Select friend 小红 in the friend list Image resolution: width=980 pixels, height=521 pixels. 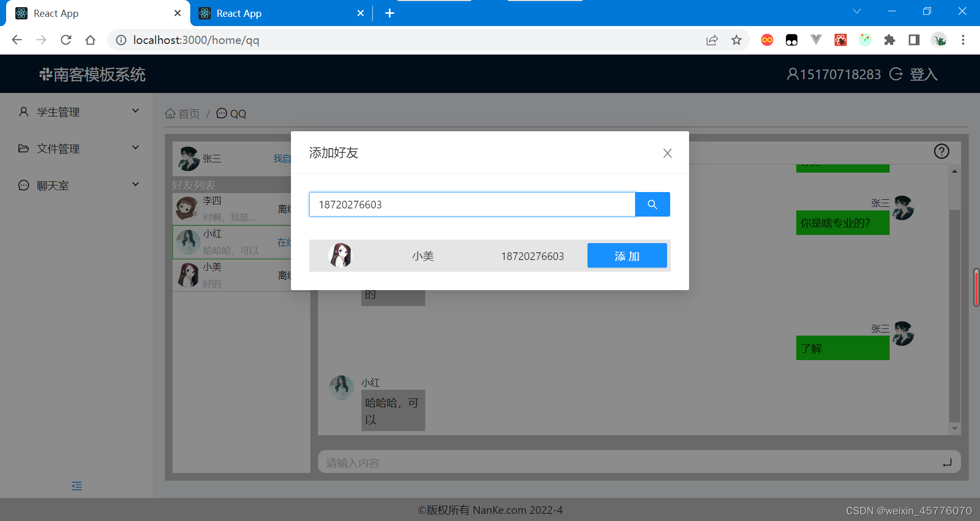pos(232,242)
